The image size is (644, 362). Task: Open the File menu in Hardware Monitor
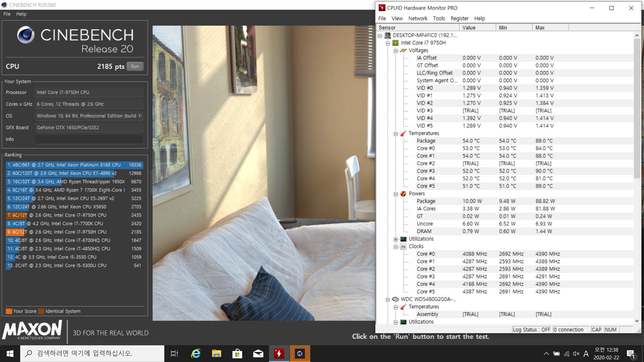pyautogui.click(x=382, y=18)
